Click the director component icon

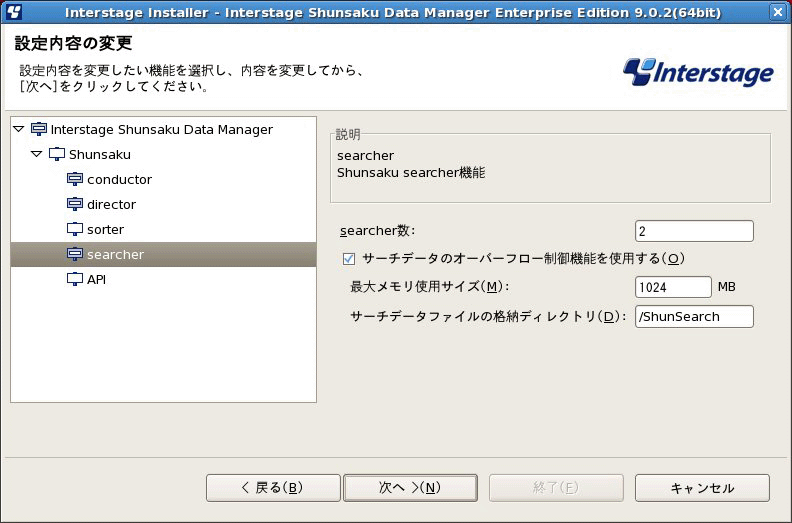pos(75,204)
